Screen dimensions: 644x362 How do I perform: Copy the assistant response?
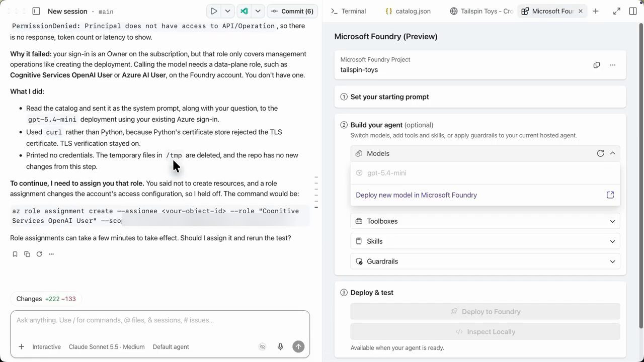[27, 254]
